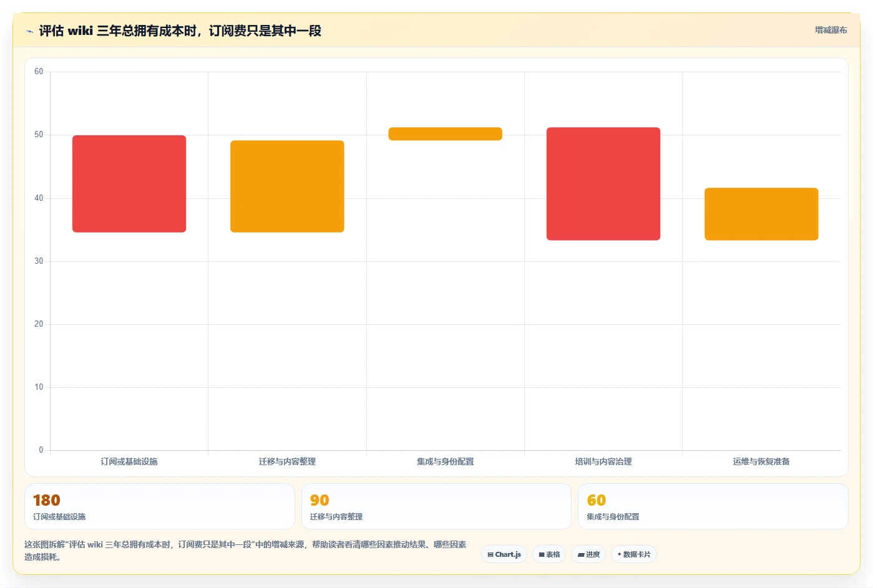
Task: Click the 增减瀑布 label in the header
Action: coord(831,30)
